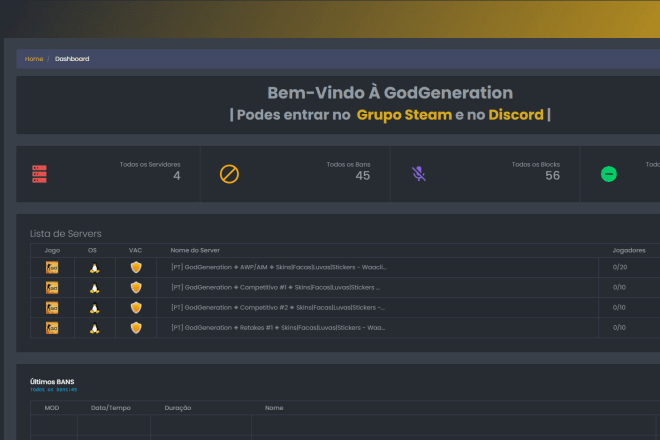Click the orange ban circle icon

[x=229, y=174]
